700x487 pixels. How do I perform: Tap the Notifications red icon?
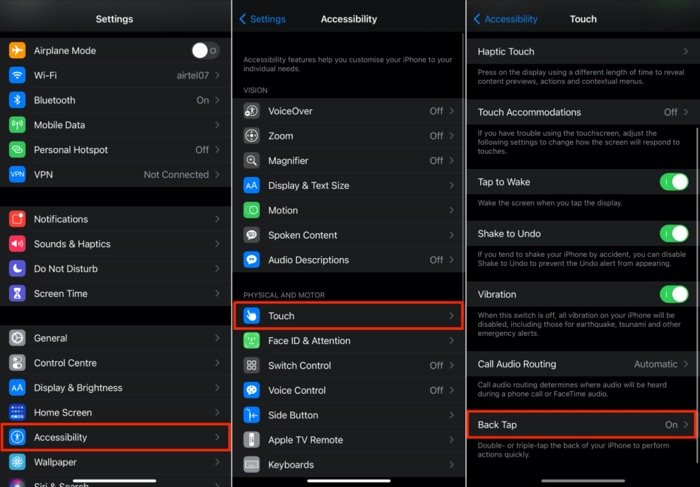click(x=17, y=219)
